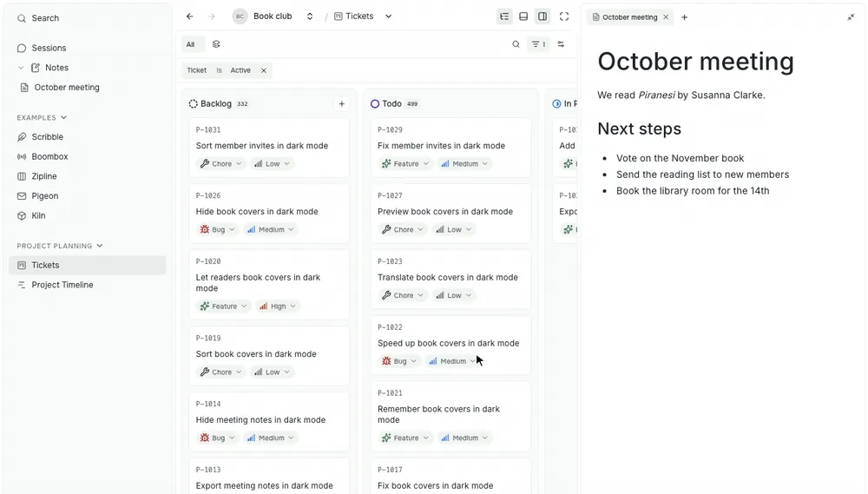Open Low priority dropdown on P-1031
The height and width of the screenshot is (494, 868).
[272, 164]
